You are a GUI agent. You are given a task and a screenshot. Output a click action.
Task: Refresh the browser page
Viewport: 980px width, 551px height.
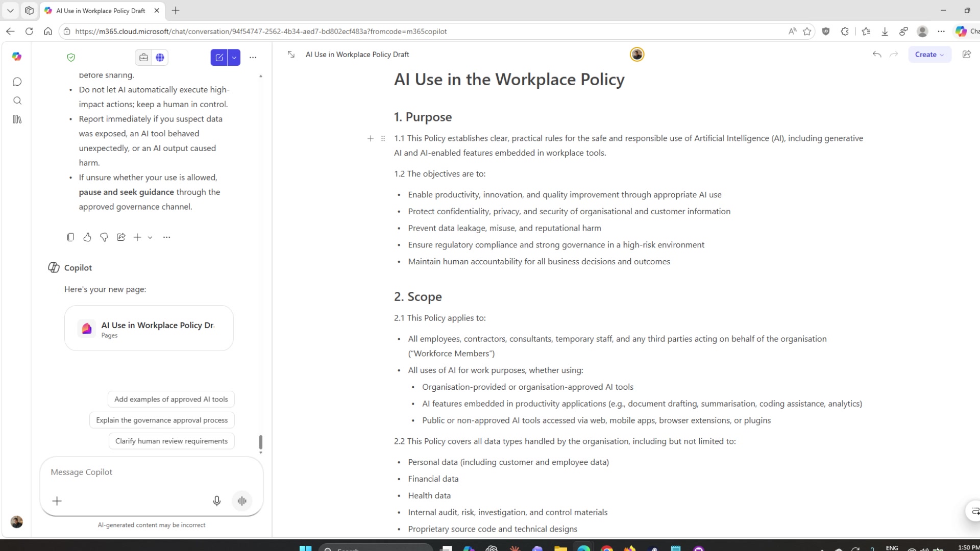point(29,32)
